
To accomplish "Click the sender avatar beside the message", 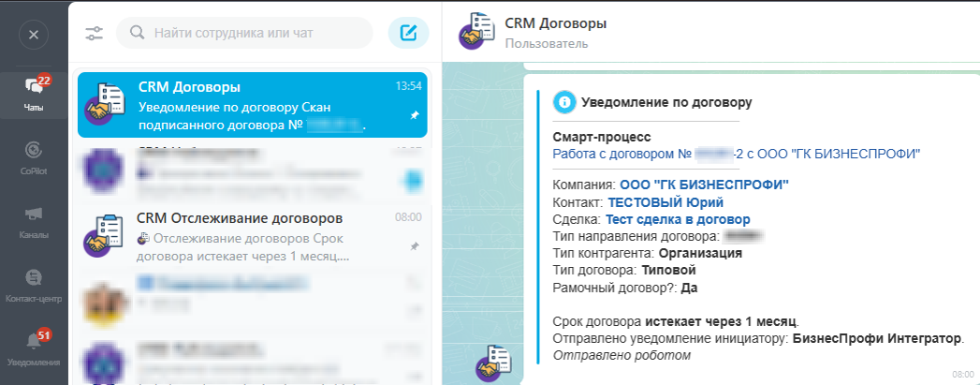I will tap(494, 363).
